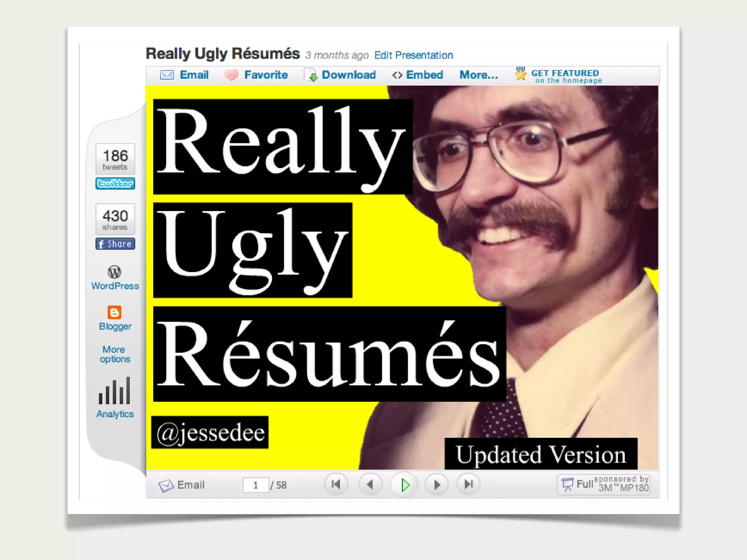
Task: Expand the More... menu in toolbar
Action: click(479, 75)
